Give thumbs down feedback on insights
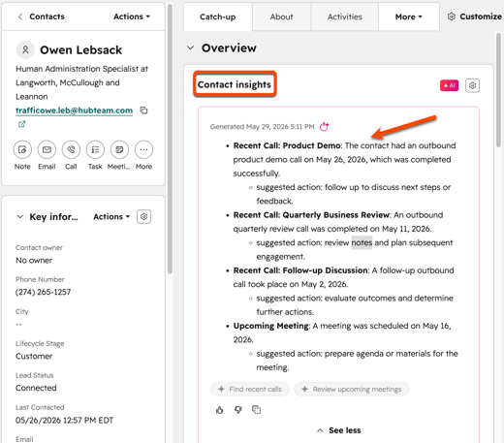Viewport: 504px width, 443px height. coord(238,410)
